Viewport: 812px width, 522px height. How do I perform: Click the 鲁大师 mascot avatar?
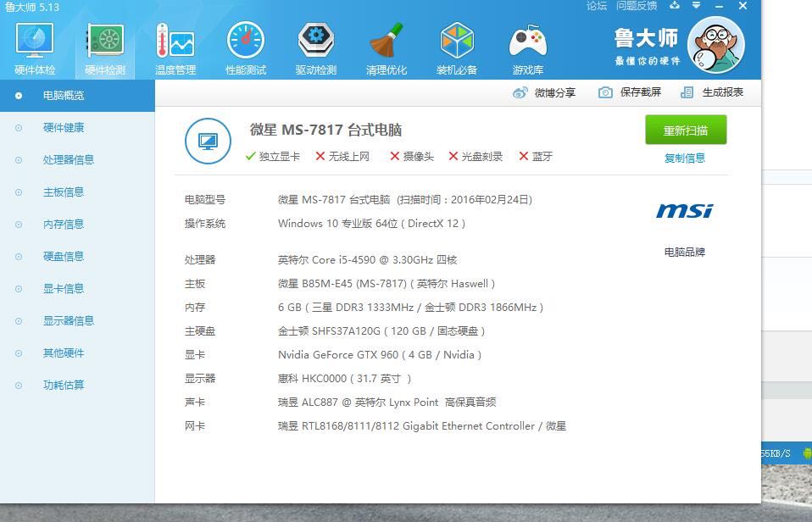click(716, 45)
